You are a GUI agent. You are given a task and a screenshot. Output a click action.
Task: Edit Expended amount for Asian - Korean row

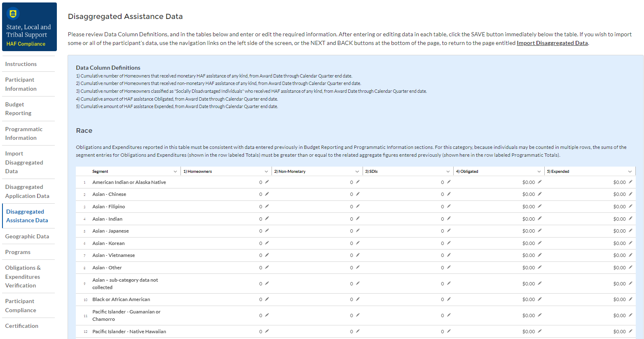pos(630,243)
